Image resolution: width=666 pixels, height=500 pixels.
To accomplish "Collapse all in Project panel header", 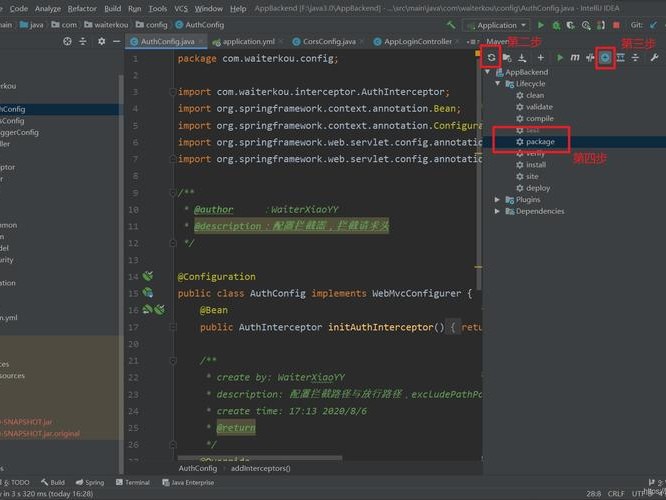I will 83,41.
